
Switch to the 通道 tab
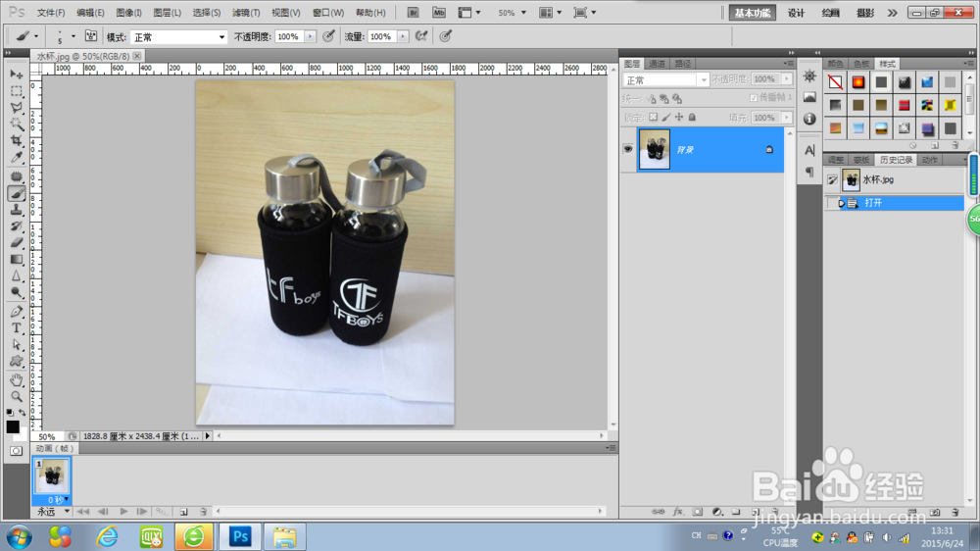[x=657, y=64]
